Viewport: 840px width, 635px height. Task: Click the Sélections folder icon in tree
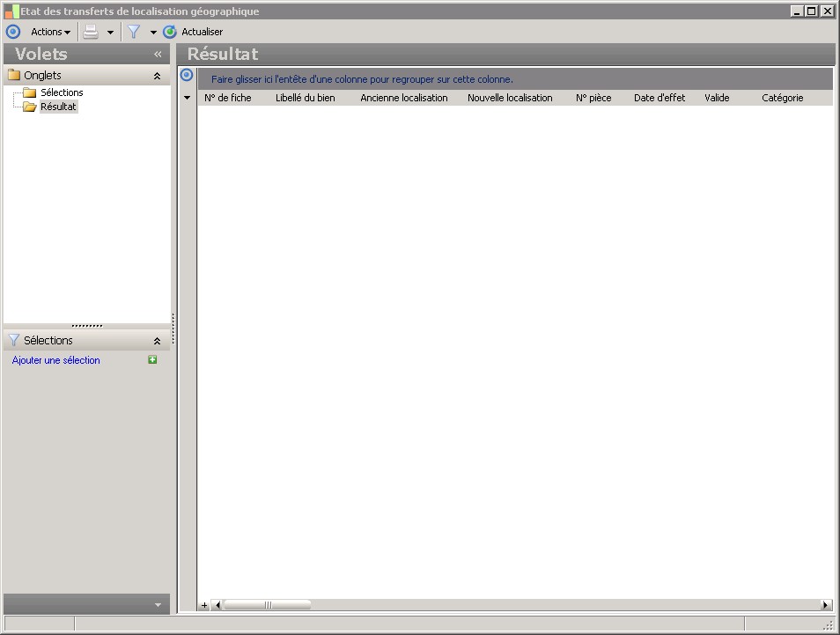click(x=29, y=92)
